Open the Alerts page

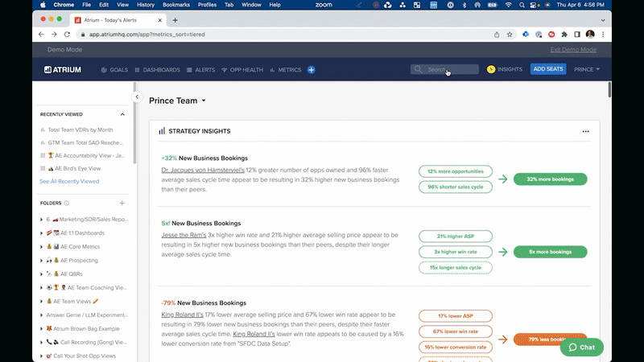point(200,70)
